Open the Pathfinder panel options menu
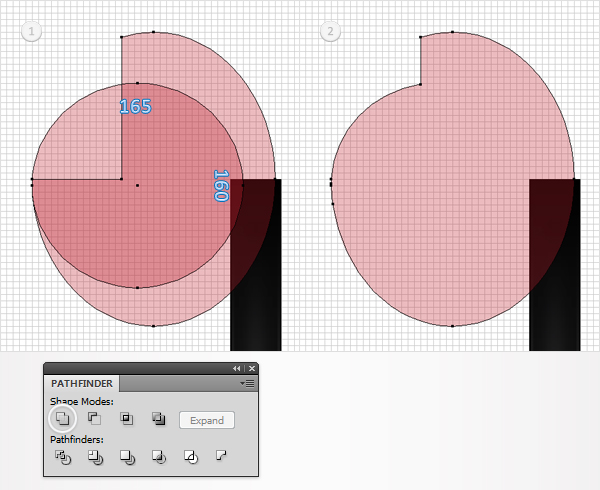This screenshot has width=600, height=490. coord(248,383)
